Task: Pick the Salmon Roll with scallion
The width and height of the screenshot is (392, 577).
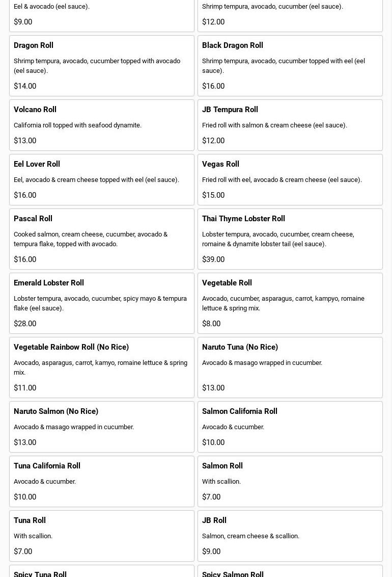Action: click(290, 481)
